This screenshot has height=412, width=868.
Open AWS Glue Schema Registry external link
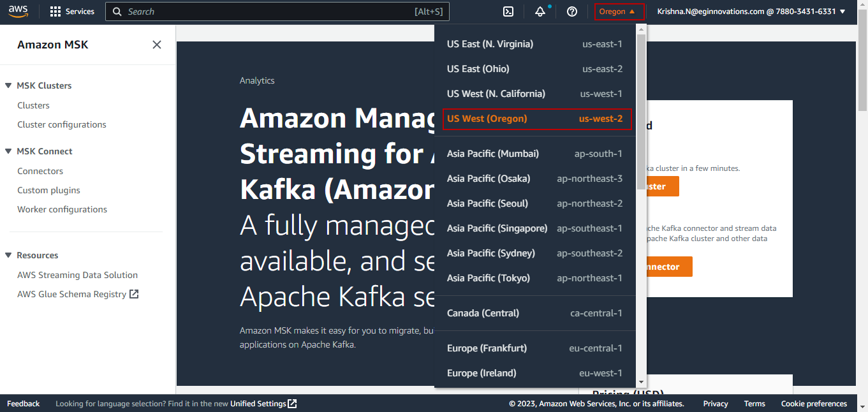pyautogui.click(x=78, y=294)
